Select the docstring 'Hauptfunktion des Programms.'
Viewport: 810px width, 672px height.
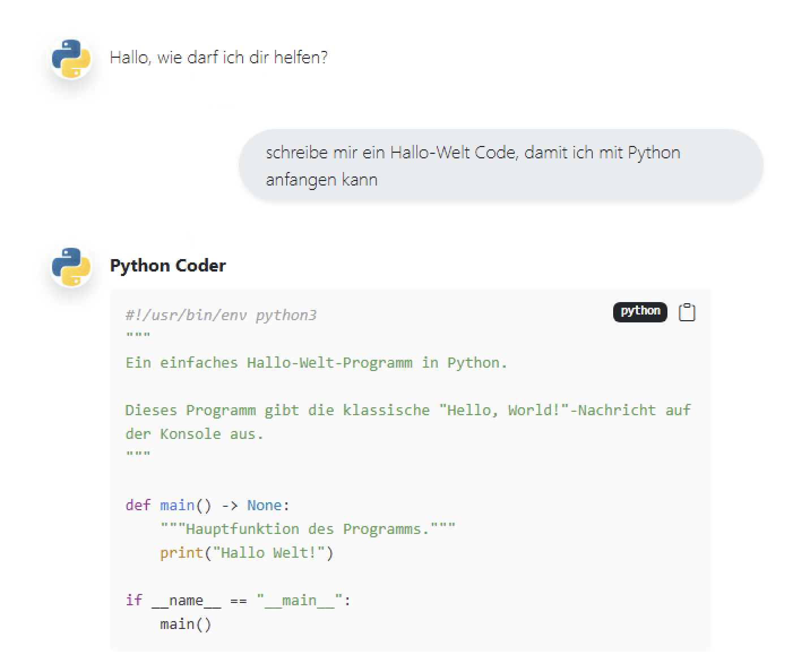coord(308,529)
